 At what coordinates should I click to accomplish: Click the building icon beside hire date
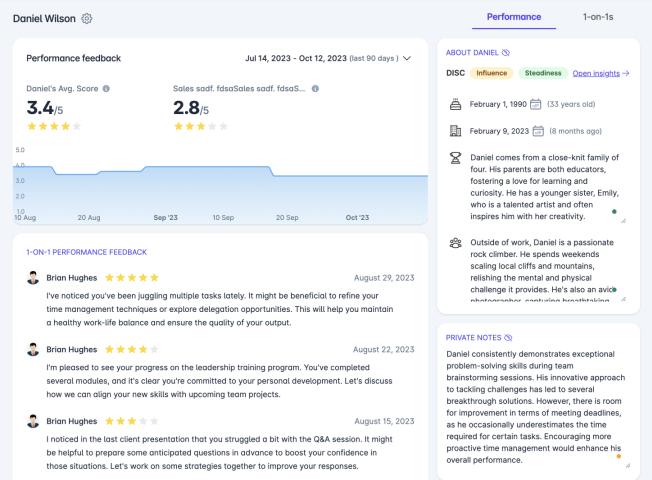click(454, 130)
